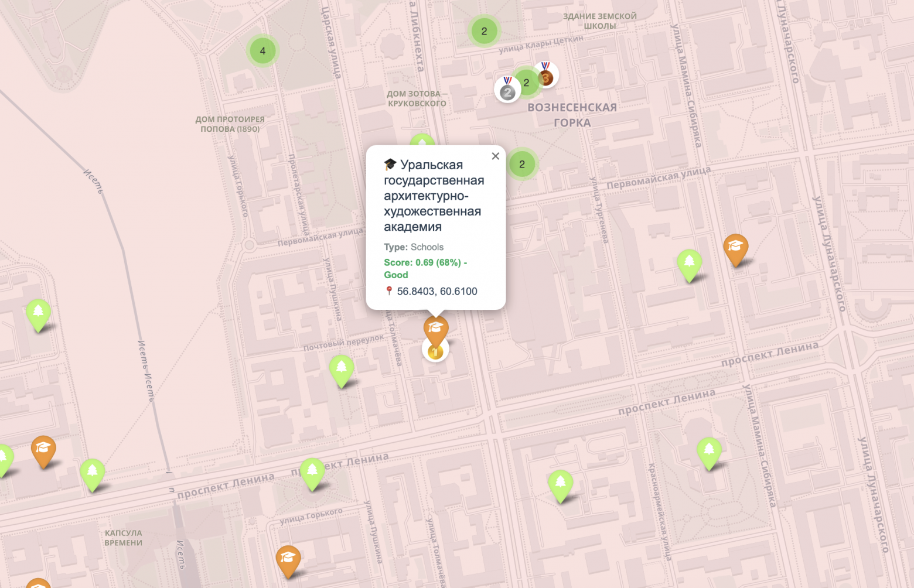Image resolution: width=914 pixels, height=588 pixels.
Task: Click the tree pin near Почтовый переулок
Action: click(x=341, y=370)
